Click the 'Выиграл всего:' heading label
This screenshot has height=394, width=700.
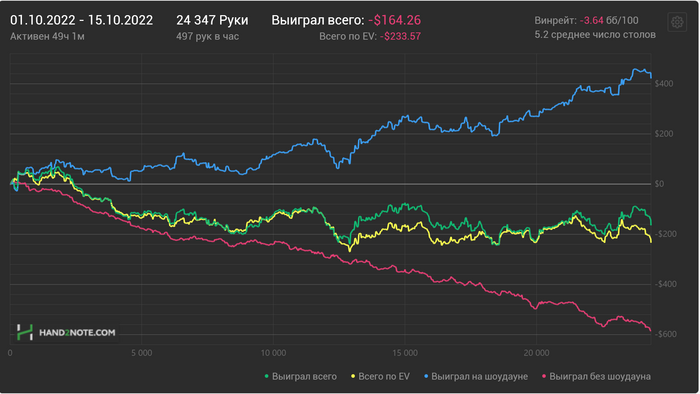[318, 21]
